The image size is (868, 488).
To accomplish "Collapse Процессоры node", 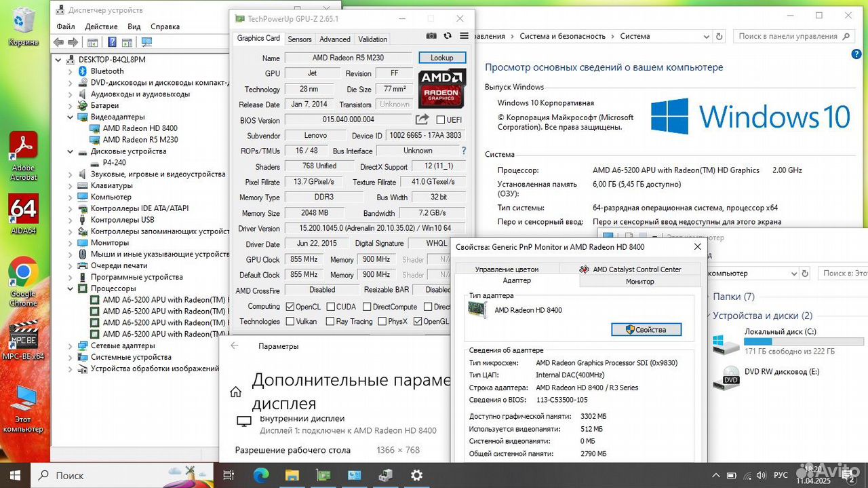I will tap(70, 288).
